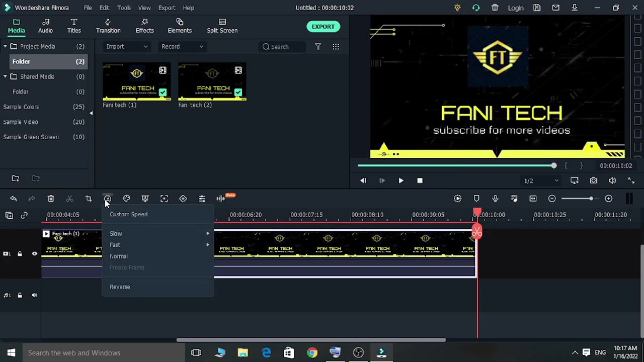644x362 pixels.
Task: Toggle the auto ripple link icon
Action: point(24,215)
